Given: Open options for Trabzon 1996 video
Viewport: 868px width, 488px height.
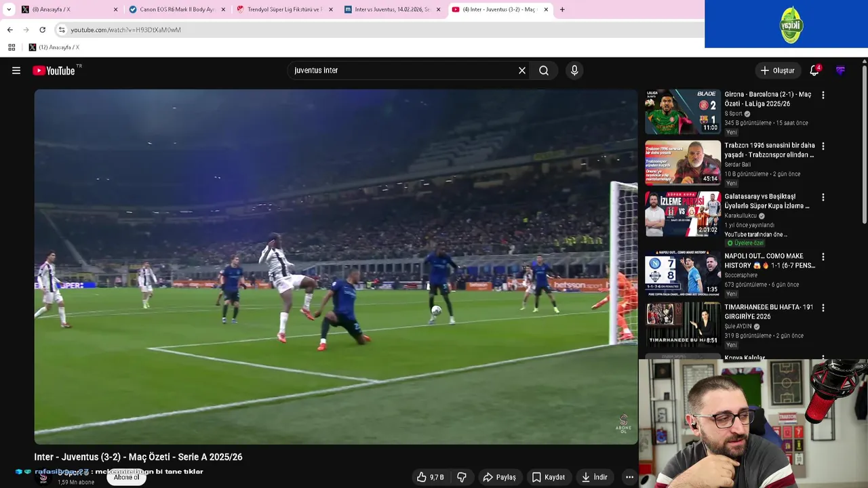Looking at the screenshot, I should point(823,146).
